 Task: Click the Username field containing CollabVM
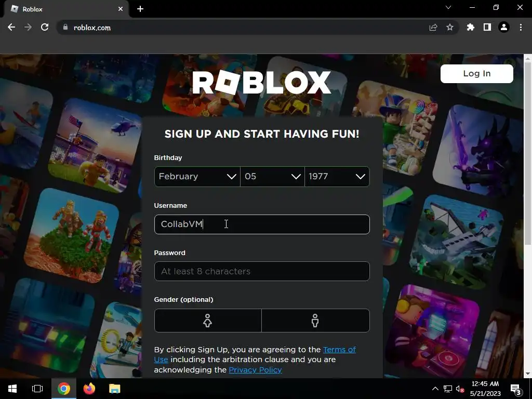pos(262,224)
